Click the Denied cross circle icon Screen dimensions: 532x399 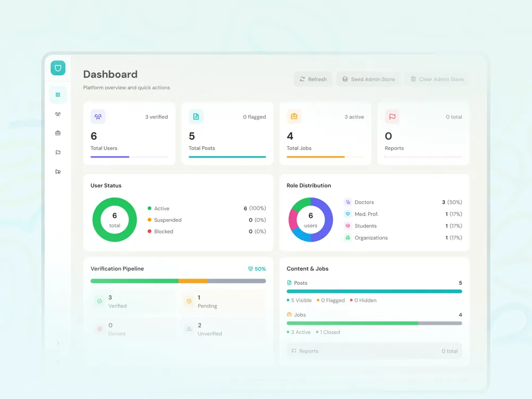(x=99, y=329)
